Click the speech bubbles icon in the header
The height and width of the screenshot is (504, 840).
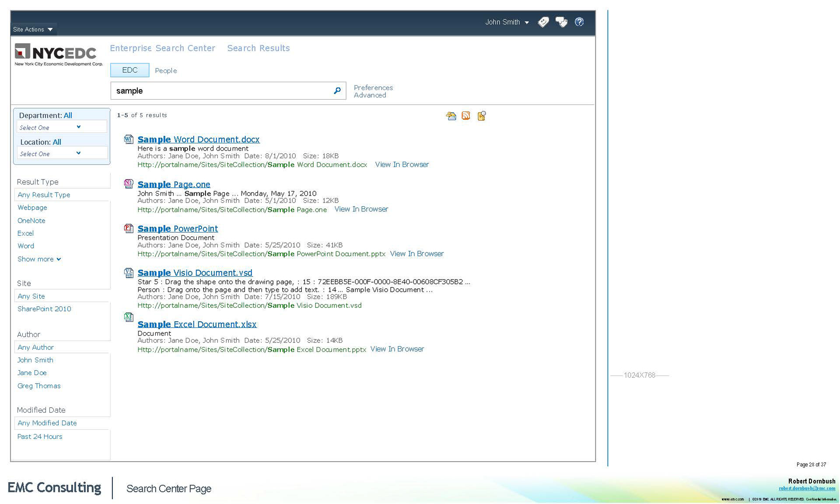(x=561, y=22)
